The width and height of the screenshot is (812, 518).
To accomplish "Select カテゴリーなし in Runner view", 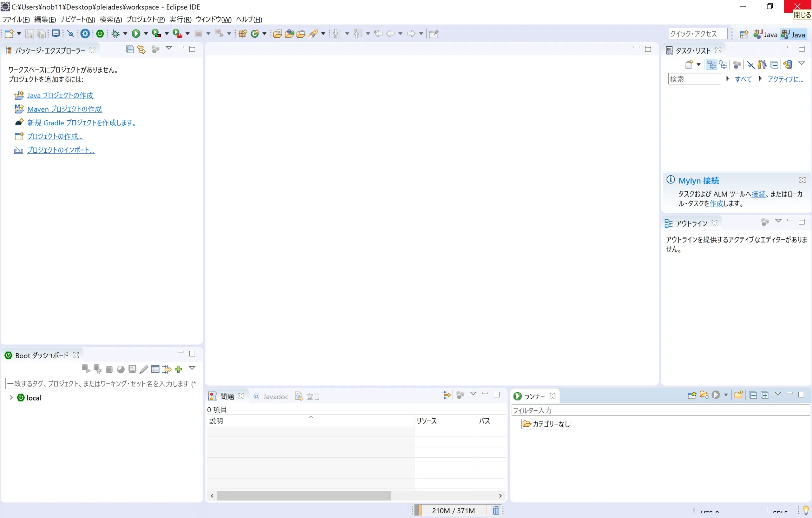I will (546, 424).
